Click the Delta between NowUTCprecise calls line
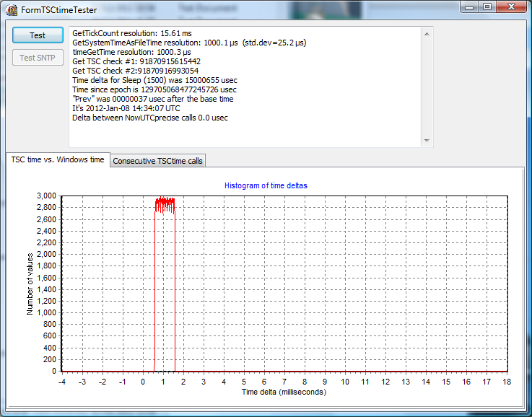The image size is (532, 417). point(150,118)
